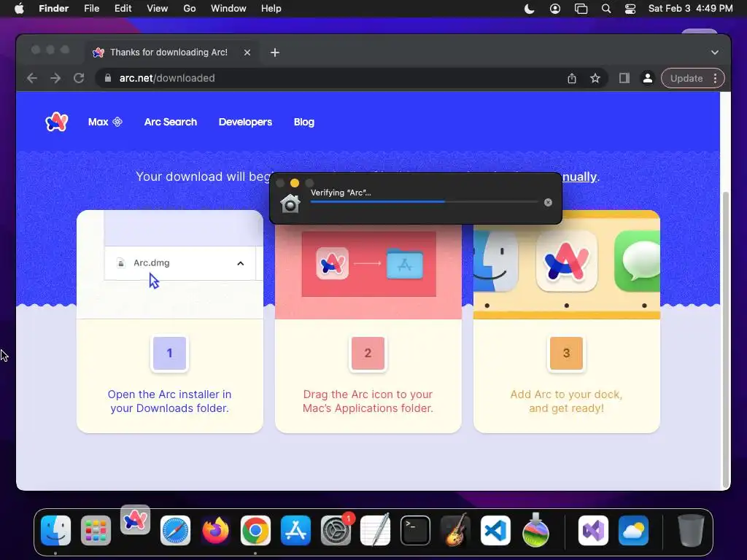Open the Edit menu

point(123,9)
